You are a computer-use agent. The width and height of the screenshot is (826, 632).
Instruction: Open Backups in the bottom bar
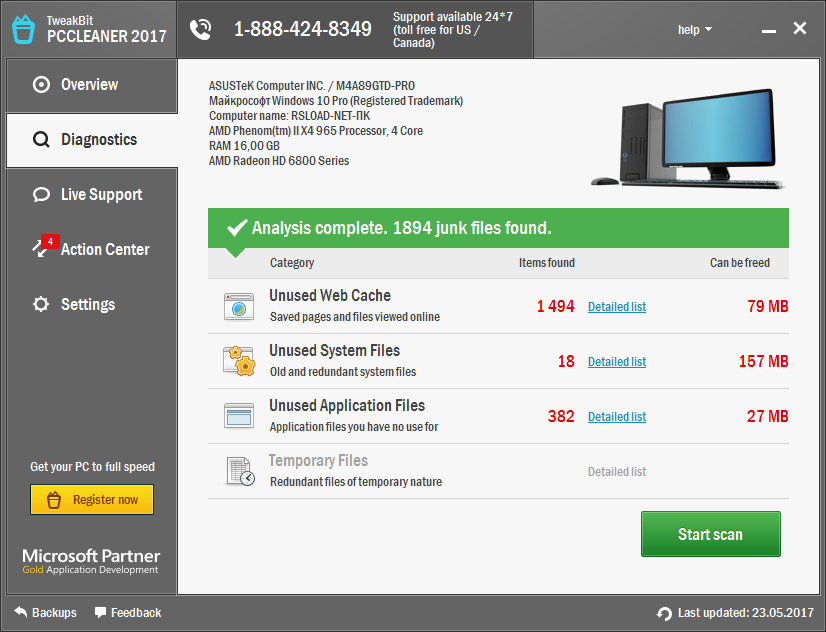(x=46, y=613)
